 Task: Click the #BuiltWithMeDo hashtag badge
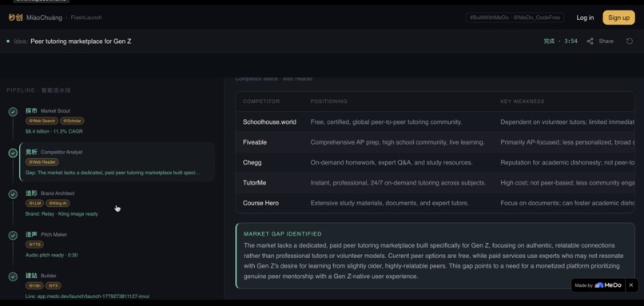[x=515, y=18]
